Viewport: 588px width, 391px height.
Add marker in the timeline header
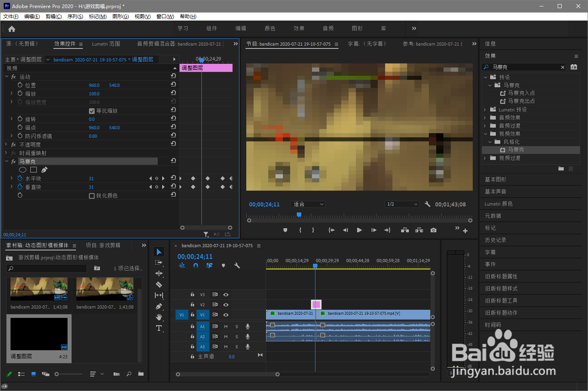point(223,266)
